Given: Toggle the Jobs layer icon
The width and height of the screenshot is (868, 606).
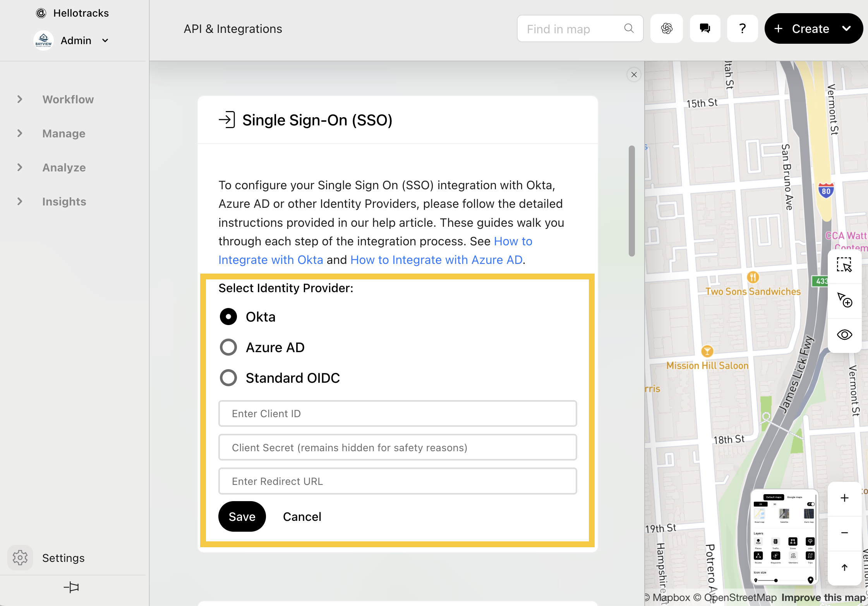Looking at the screenshot, I should coord(810,541).
